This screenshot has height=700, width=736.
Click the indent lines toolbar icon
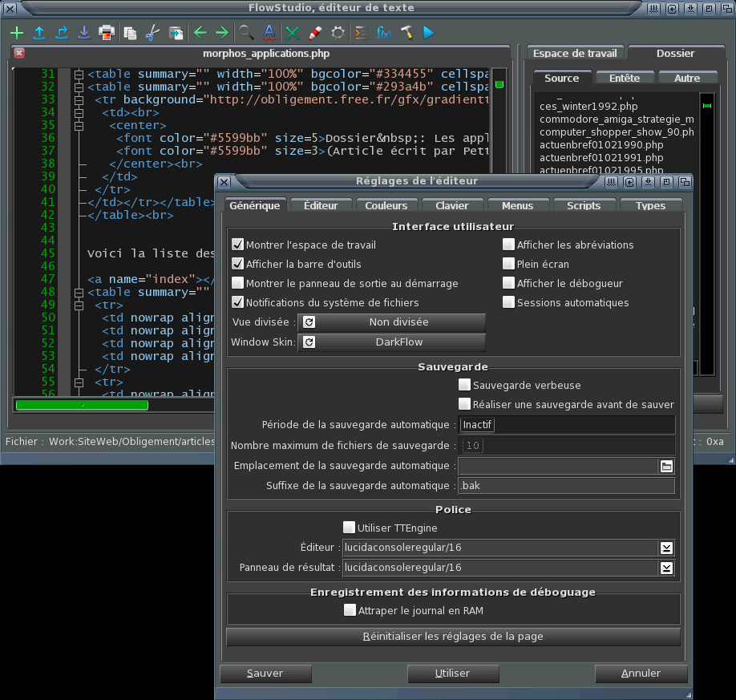click(x=362, y=33)
